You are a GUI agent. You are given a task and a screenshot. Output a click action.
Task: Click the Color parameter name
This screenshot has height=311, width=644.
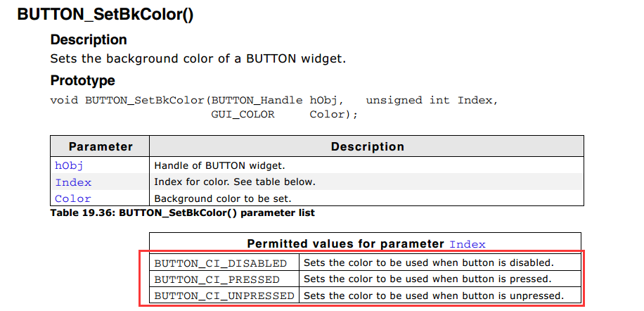pyautogui.click(x=72, y=198)
